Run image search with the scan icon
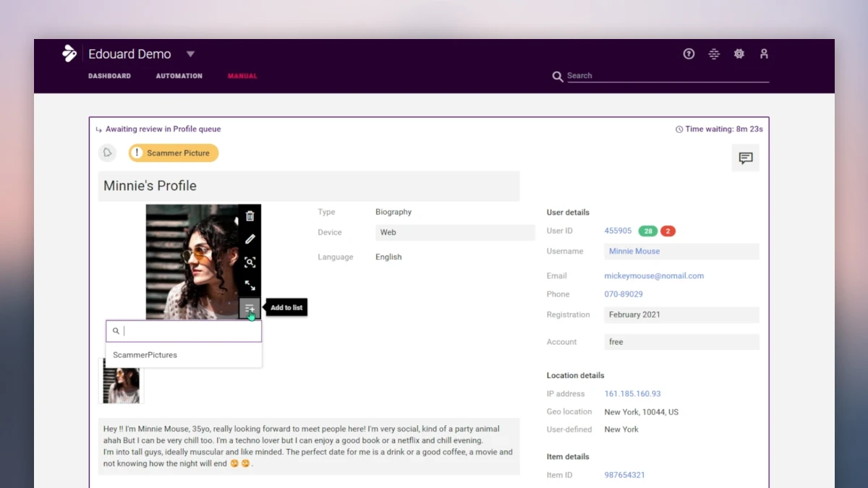 pyautogui.click(x=250, y=262)
